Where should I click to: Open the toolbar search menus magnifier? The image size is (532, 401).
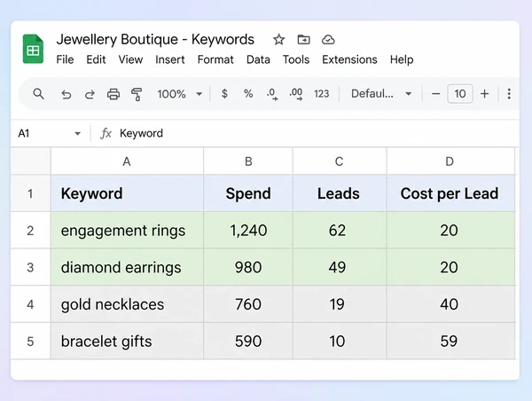coord(38,94)
